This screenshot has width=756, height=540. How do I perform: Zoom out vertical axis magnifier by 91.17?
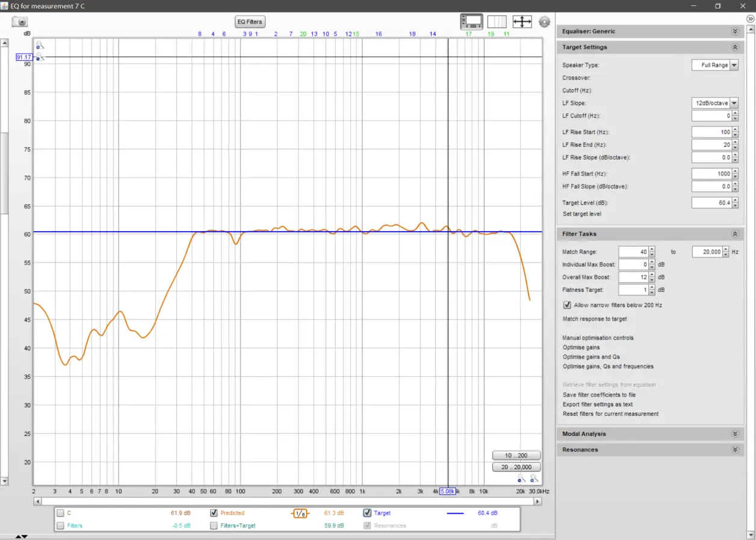point(40,57)
